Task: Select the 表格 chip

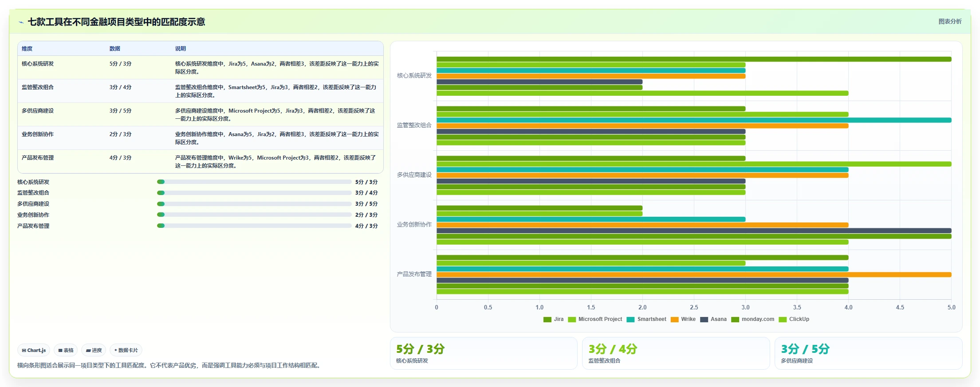Action: [x=66, y=350]
